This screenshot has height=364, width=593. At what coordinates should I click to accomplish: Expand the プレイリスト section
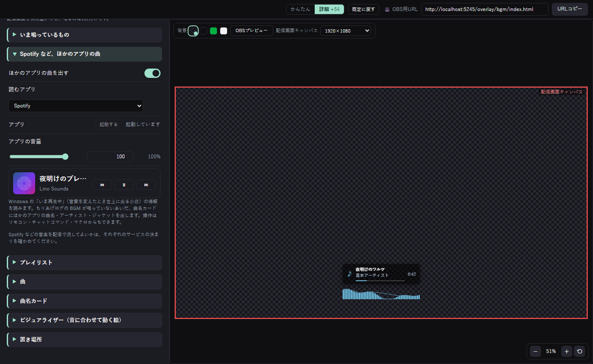(85, 262)
